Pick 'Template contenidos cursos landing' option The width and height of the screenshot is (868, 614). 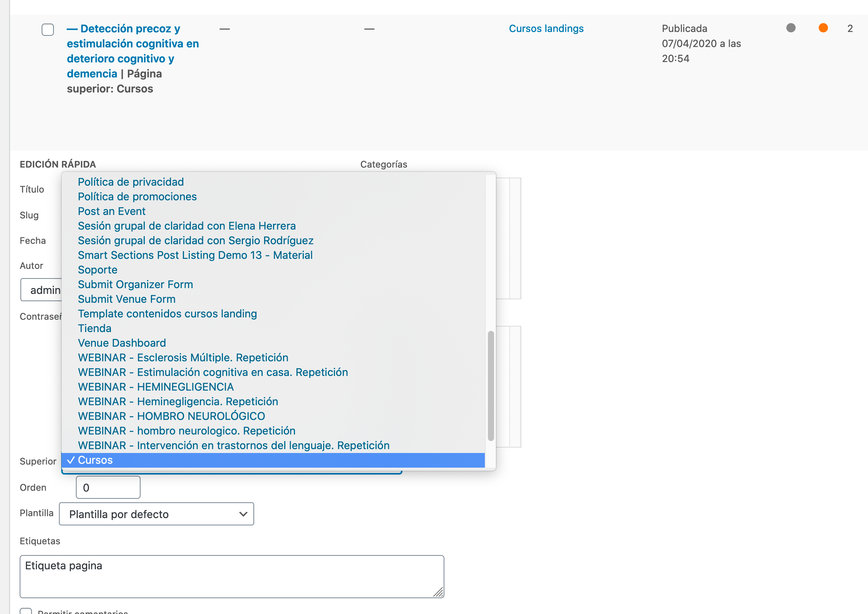pyautogui.click(x=273, y=314)
